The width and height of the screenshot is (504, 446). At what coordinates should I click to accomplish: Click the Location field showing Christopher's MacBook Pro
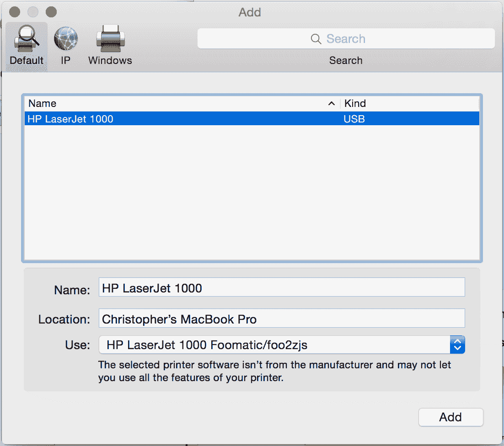tap(281, 318)
